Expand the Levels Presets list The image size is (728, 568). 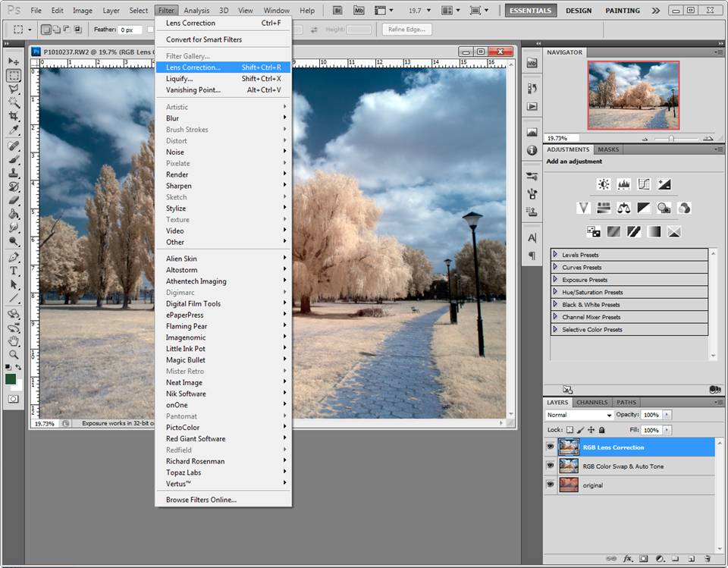point(556,255)
